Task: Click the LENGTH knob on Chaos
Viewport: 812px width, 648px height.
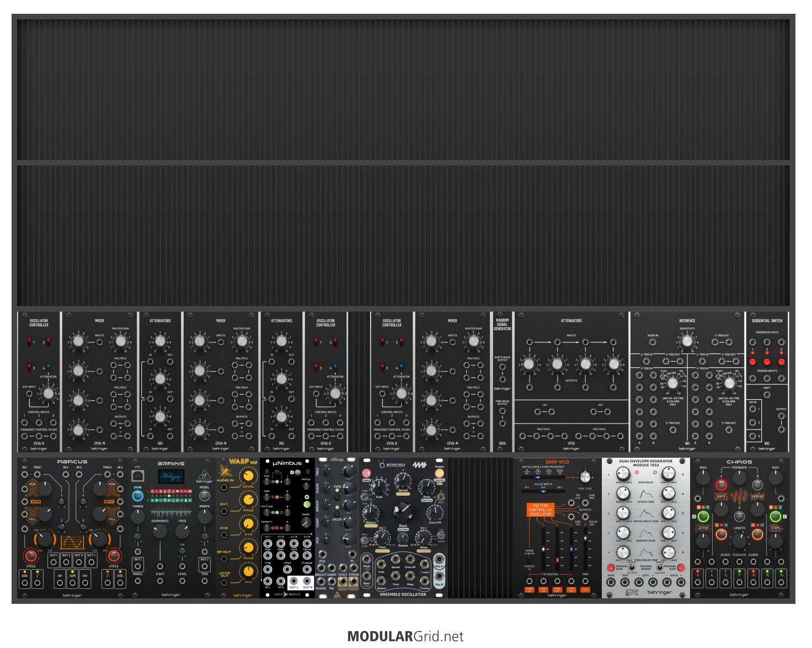Action: tap(739, 542)
